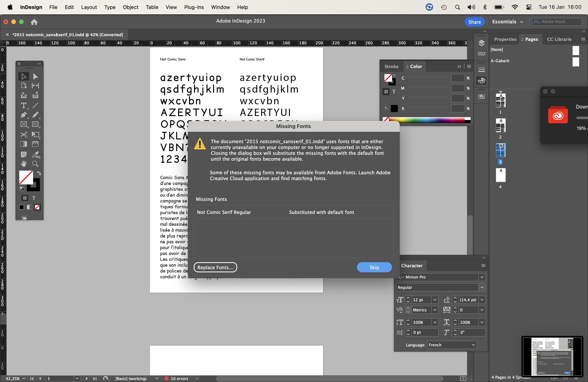The width and height of the screenshot is (588, 382).
Task: Click the Replace Fonts button
Action: (215, 267)
